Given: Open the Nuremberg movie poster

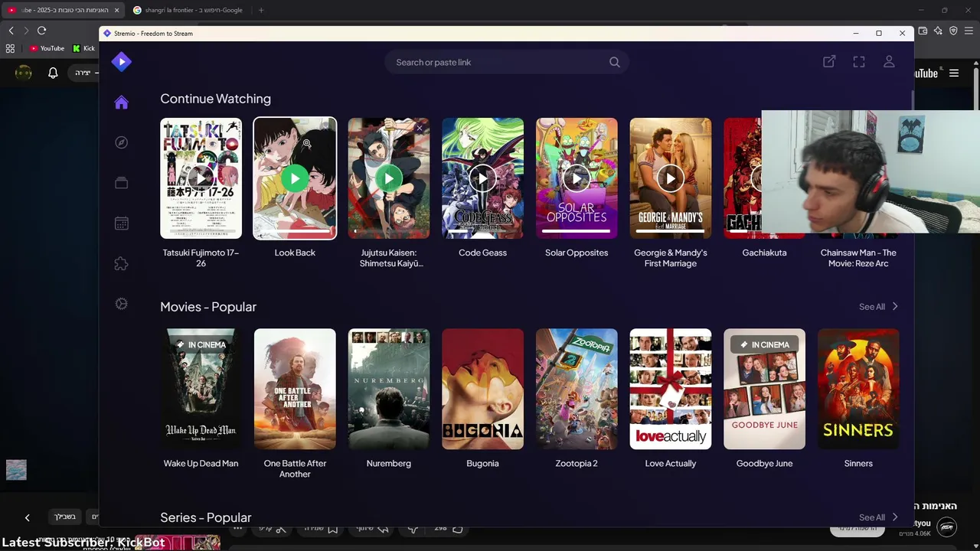Looking at the screenshot, I should point(389,389).
